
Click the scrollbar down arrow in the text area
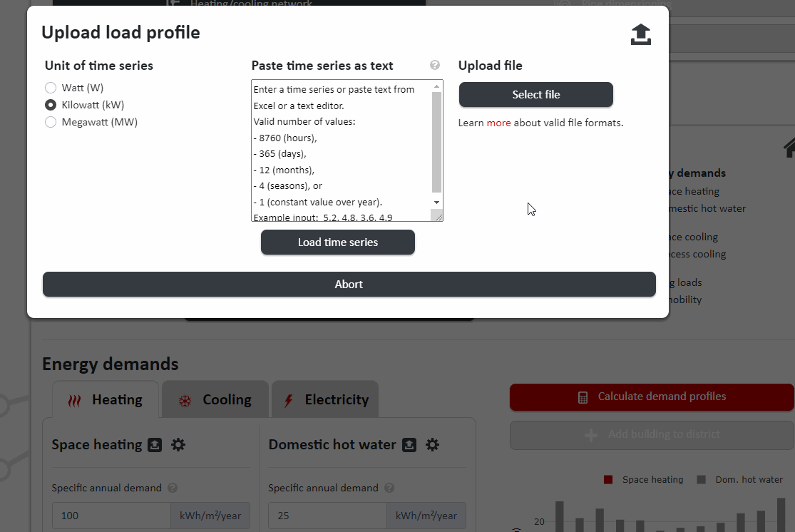[436, 202]
